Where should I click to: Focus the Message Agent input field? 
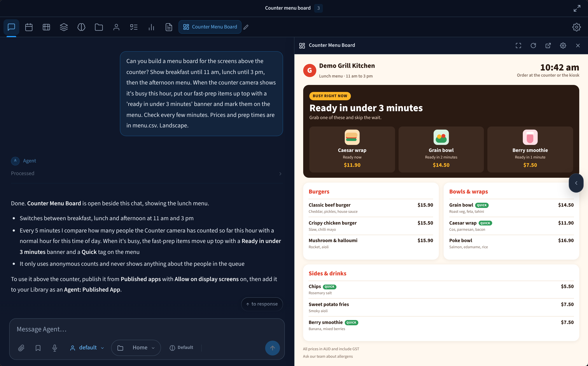point(147,329)
